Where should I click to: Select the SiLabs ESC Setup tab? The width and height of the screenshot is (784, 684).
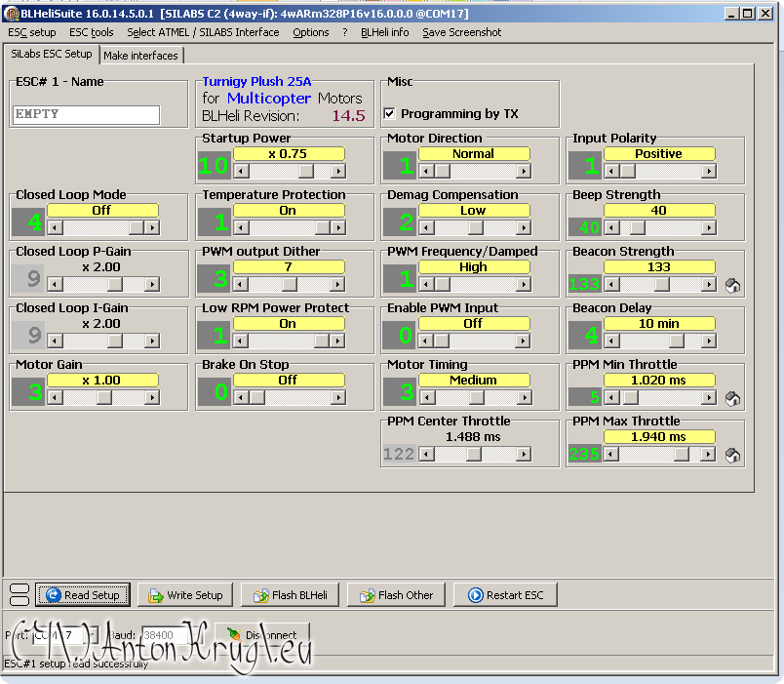pos(52,54)
